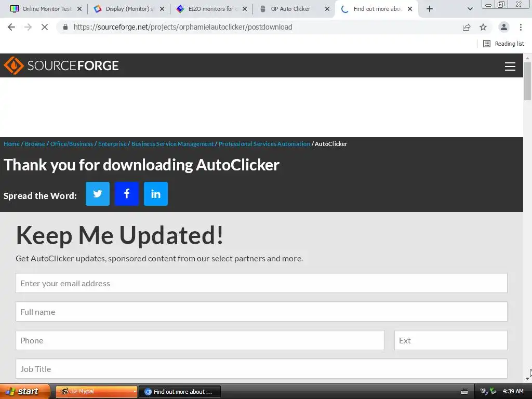Open the Browse breadcrumb link
This screenshot has width=532, height=399.
35,144
